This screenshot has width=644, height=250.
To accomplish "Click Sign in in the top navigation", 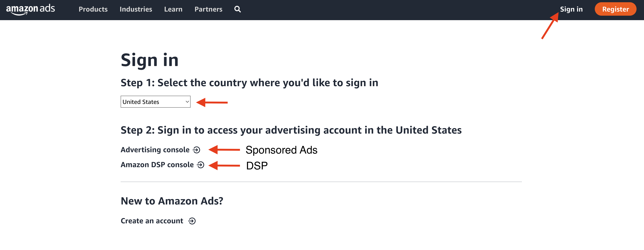I will click(571, 9).
